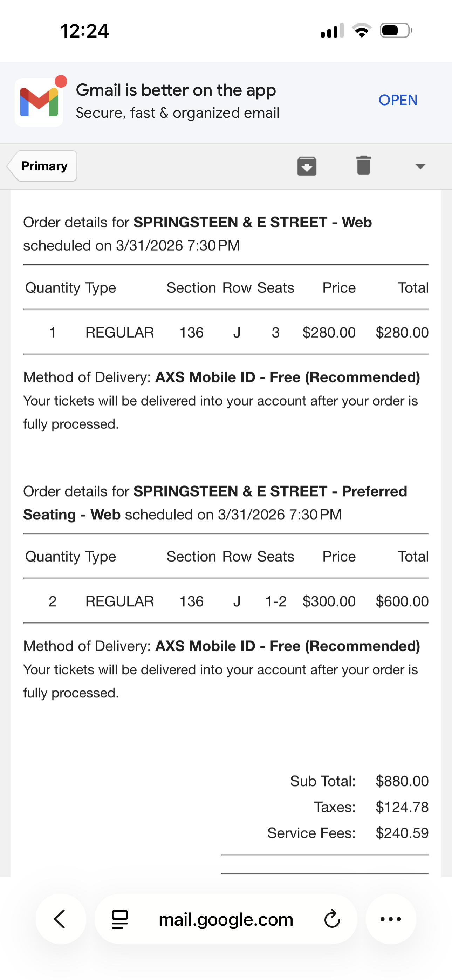Expand the more actions dropdown arrow
Viewport: 452px width, 980px height.
(420, 166)
